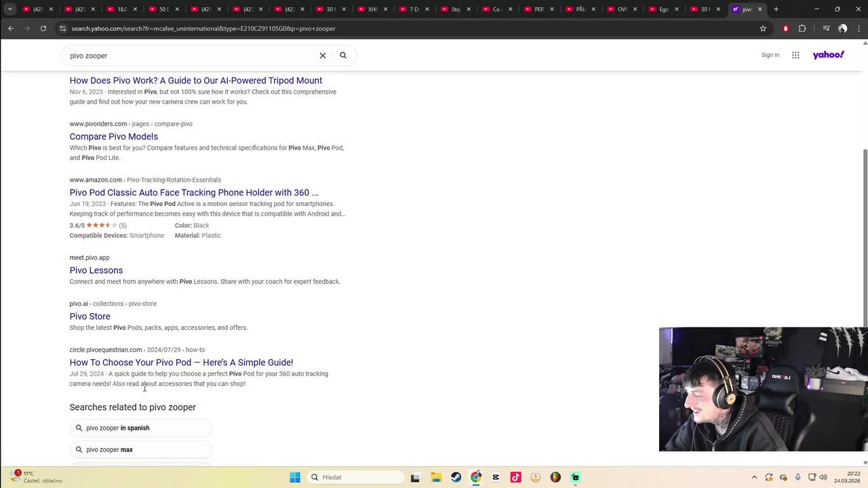The width and height of the screenshot is (868, 488).
Task: Click the address bar URL
Action: (x=203, y=28)
